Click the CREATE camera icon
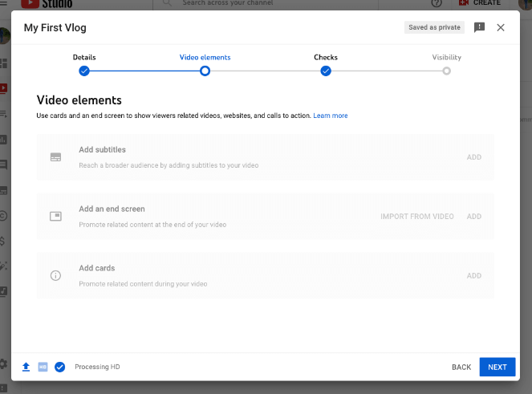 463,3
